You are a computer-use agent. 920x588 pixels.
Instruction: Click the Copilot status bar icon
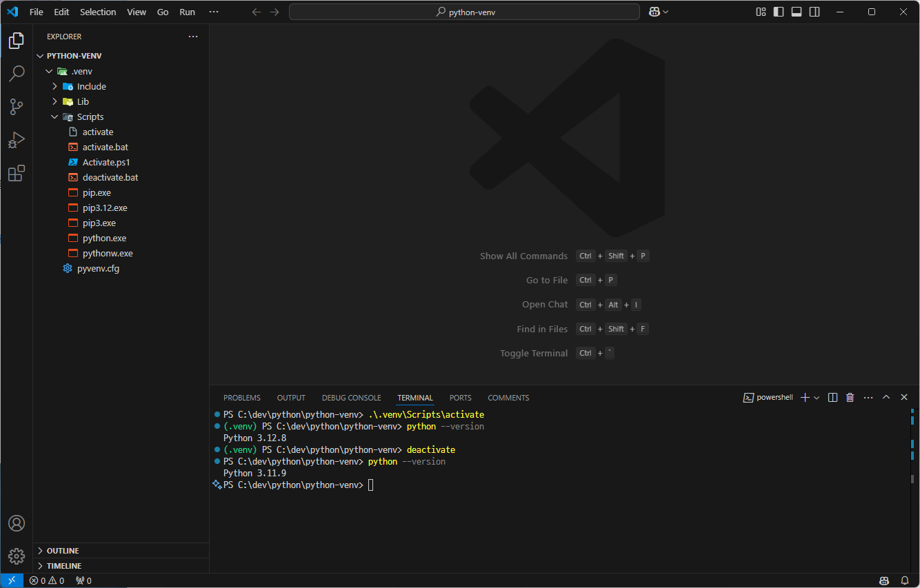tap(884, 580)
